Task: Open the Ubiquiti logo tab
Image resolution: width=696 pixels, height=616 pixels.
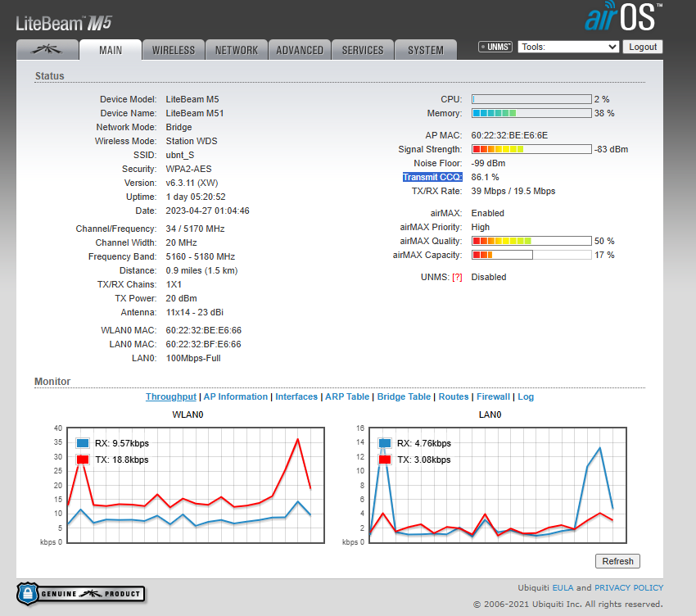Action: coord(47,50)
